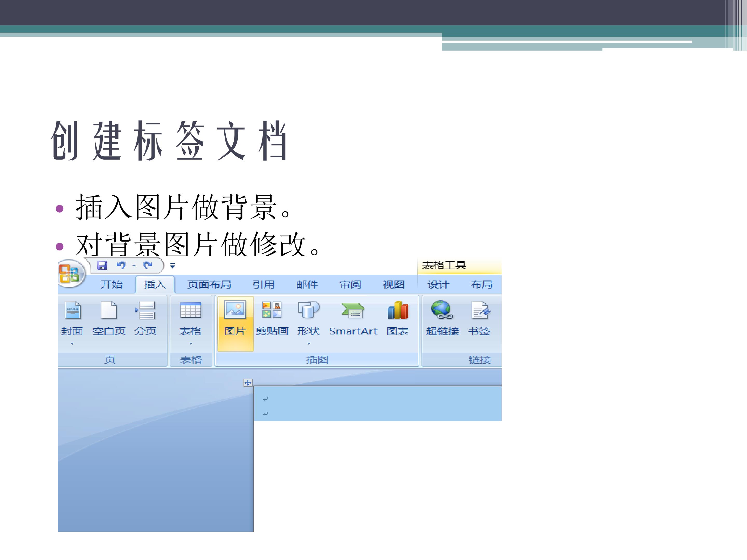
Task: Insert a blank page with 空白页
Action: point(109,319)
